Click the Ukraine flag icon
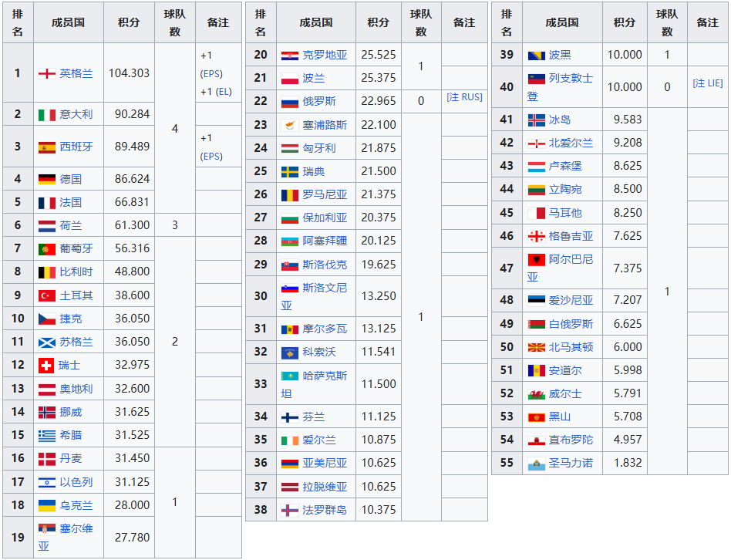 (x=47, y=505)
